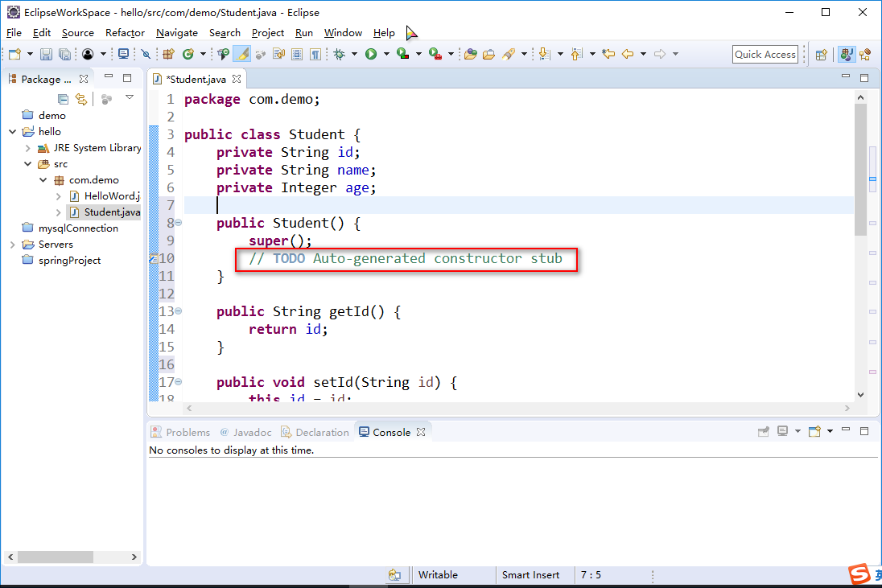Image resolution: width=882 pixels, height=588 pixels.
Task: Click the Save icon in toolbar
Action: [46, 54]
